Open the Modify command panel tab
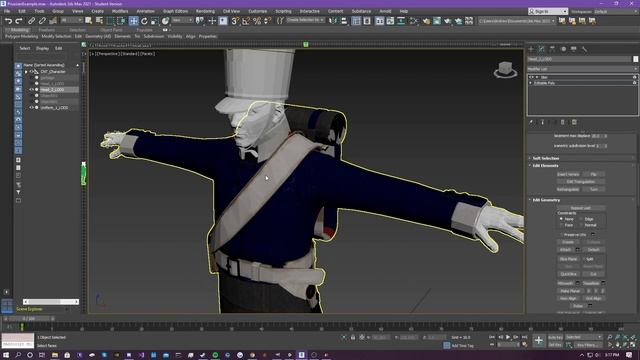This screenshot has height=360, width=640. (542, 49)
